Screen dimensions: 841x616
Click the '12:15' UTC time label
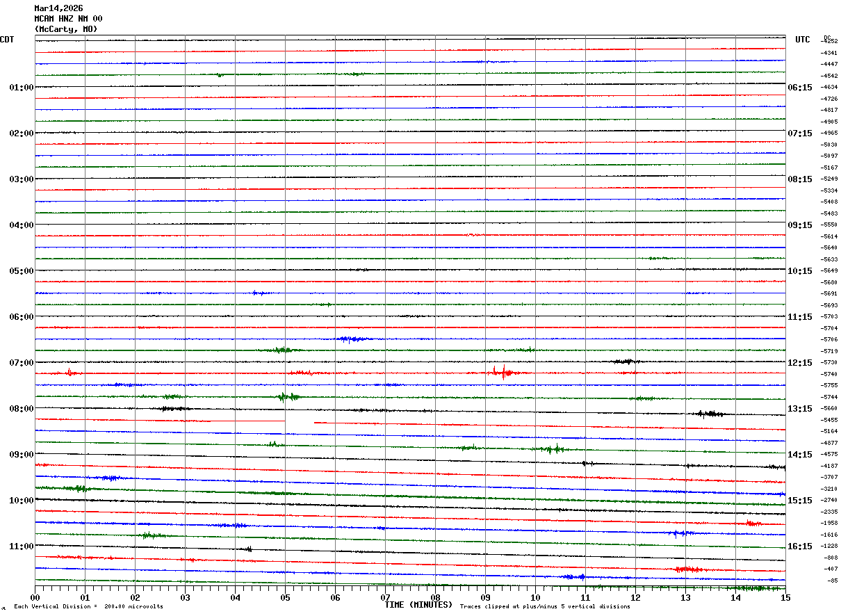pos(800,363)
